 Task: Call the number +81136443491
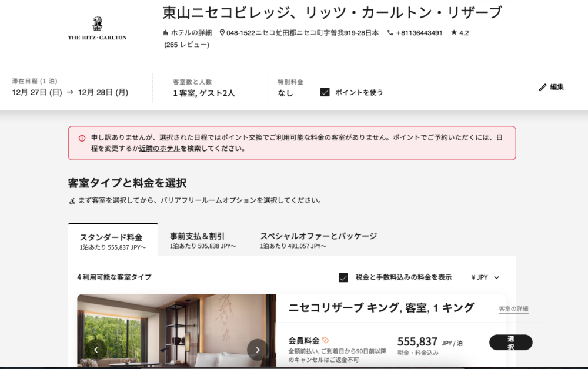[419, 33]
